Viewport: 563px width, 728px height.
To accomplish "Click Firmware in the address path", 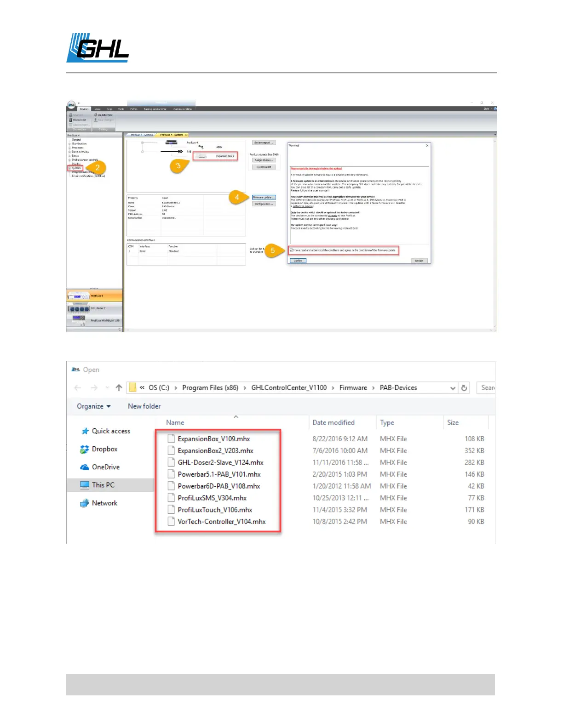I will (353, 388).
